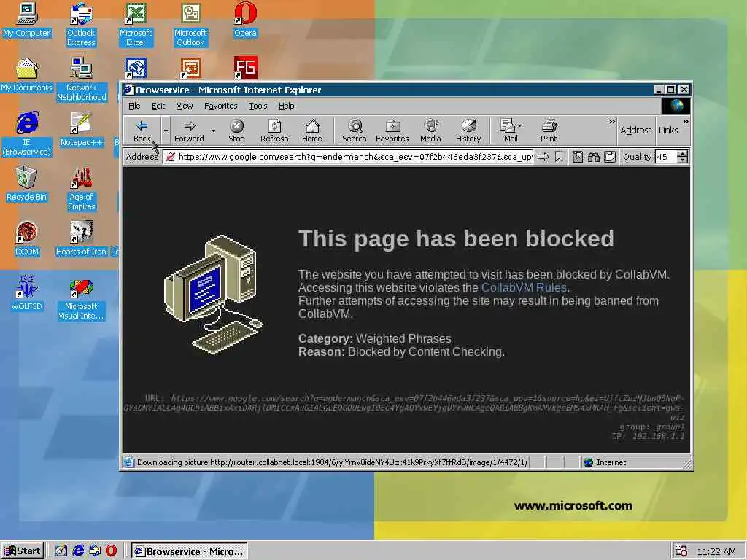Select the Age of Empires desktop icon
The image size is (747, 560).
pyautogui.click(x=81, y=188)
